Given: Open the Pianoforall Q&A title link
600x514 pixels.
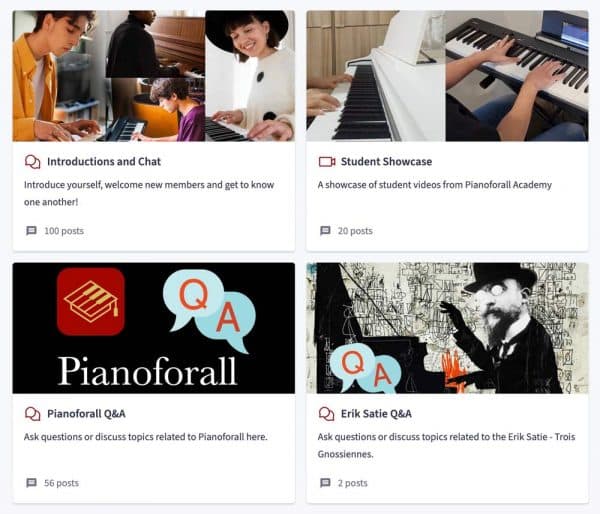Looking at the screenshot, I should [86, 414].
